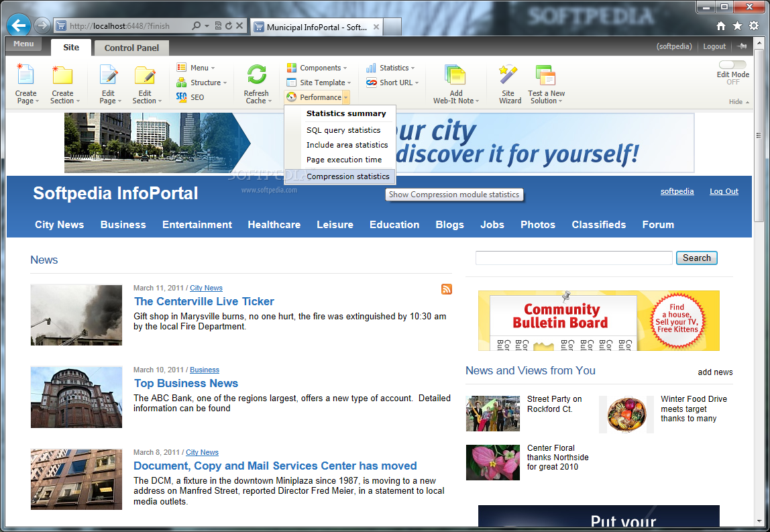770x532 pixels.
Task: Click the Site Template icon
Action: pos(292,83)
